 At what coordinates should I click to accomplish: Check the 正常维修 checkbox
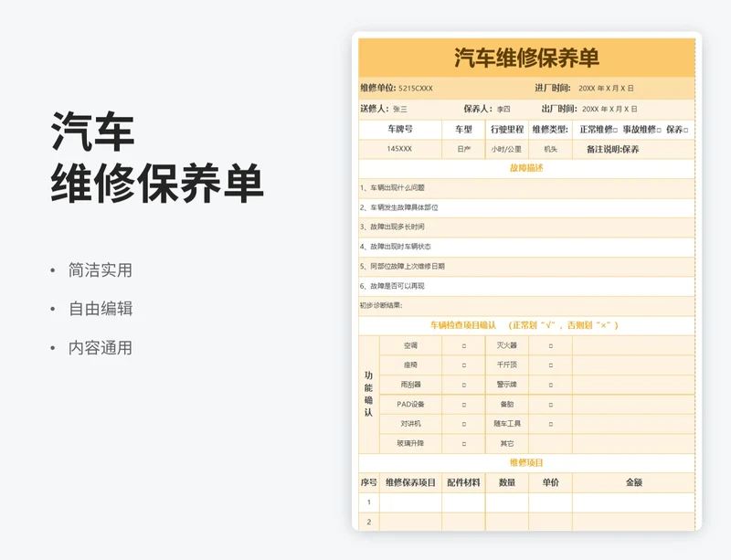(x=615, y=130)
